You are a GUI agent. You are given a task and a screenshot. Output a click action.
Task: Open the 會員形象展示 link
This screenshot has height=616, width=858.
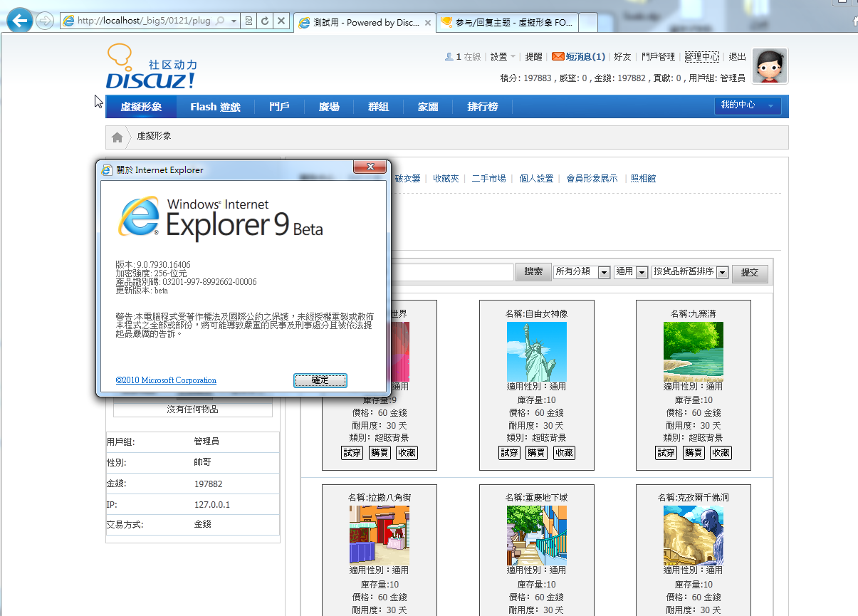[592, 179]
